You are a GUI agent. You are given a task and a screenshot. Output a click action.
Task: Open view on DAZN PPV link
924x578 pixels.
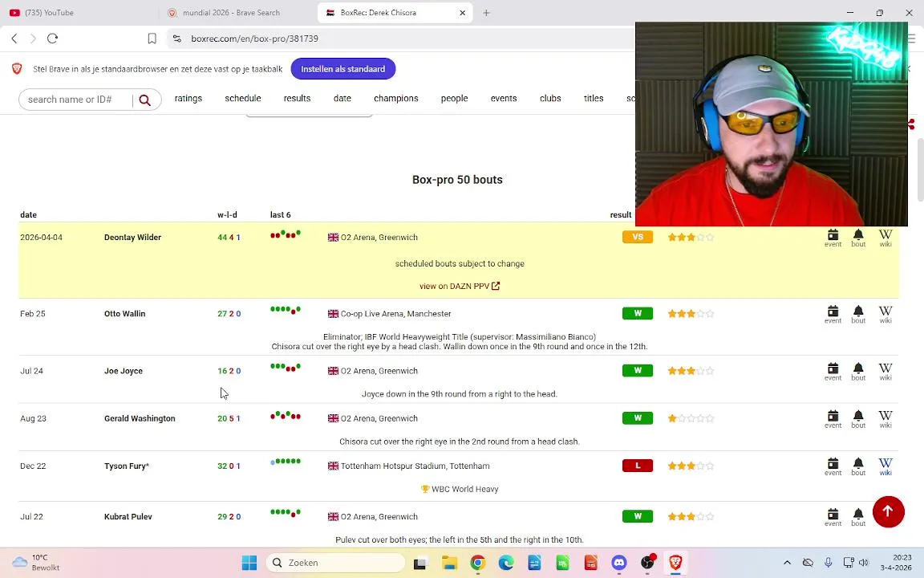[x=460, y=286]
